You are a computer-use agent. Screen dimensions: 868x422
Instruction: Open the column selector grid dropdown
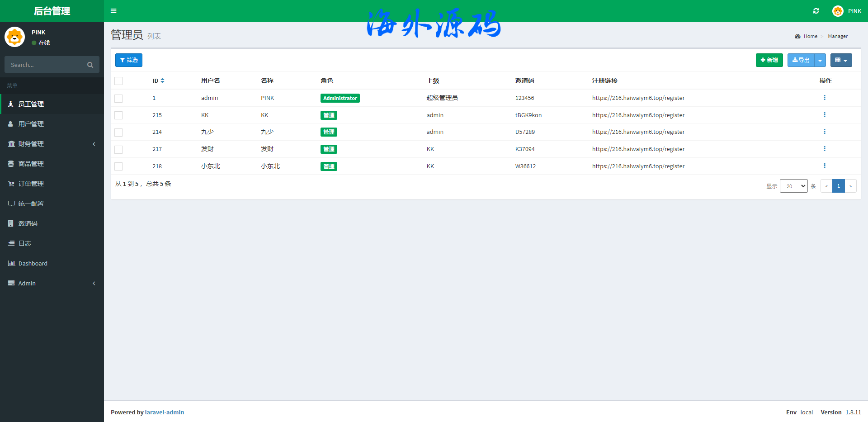pyautogui.click(x=841, y=60)
